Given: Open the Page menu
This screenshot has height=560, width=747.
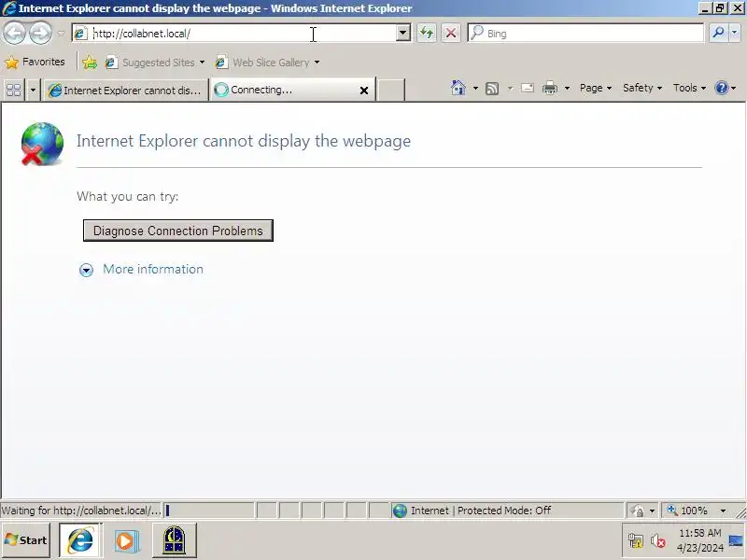Looking at the screenshot, I should 596,88.
